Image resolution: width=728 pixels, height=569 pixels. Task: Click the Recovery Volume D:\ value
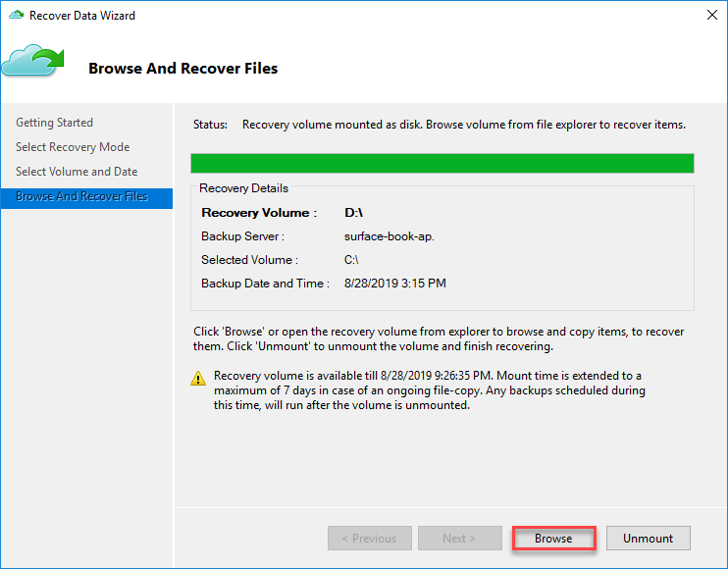click(x=354, y=212)
